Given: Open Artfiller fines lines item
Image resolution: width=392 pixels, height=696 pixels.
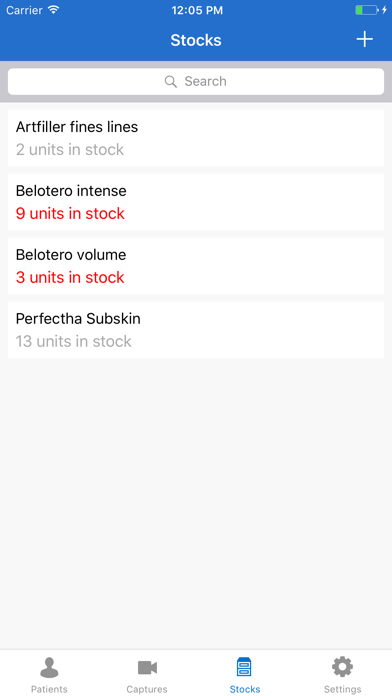Looking at the screenshot, I should [196, 138].
